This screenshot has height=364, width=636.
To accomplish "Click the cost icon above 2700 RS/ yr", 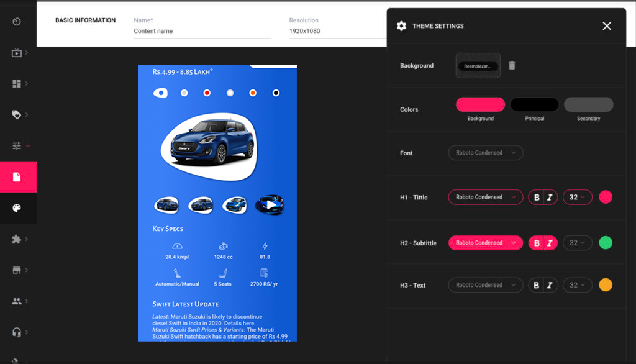I will [264, 273].
